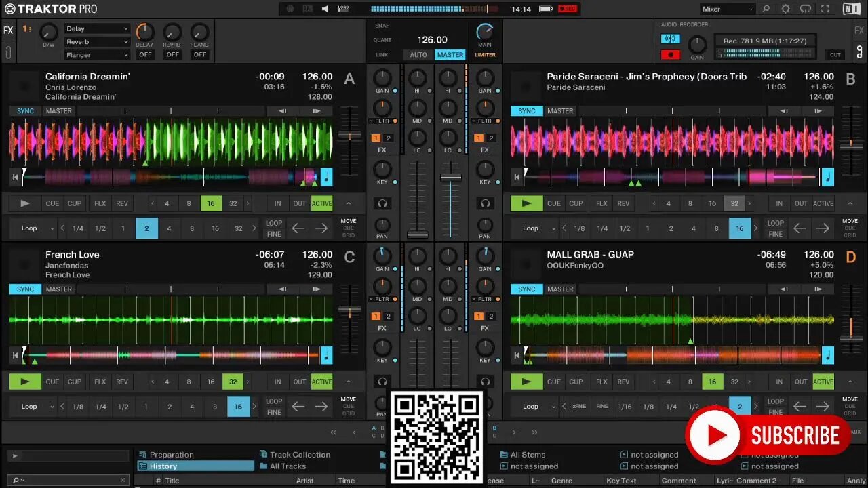Click the speaker audio indicator in header
The height and width of the screenshot is (488, 868).
325,9
